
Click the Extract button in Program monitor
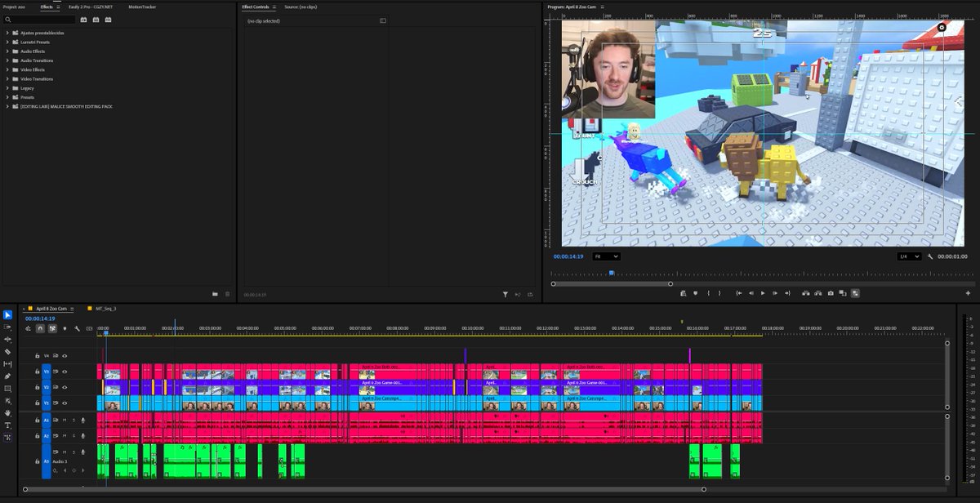tap(817, 292)
